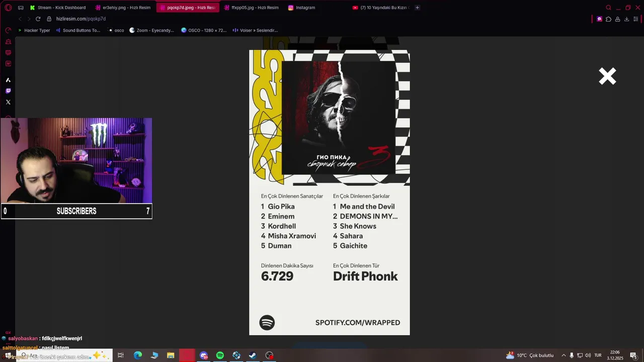
Task: Click the SUBSCRIBERS counter overlay bar
Action: tap(76, 211)
